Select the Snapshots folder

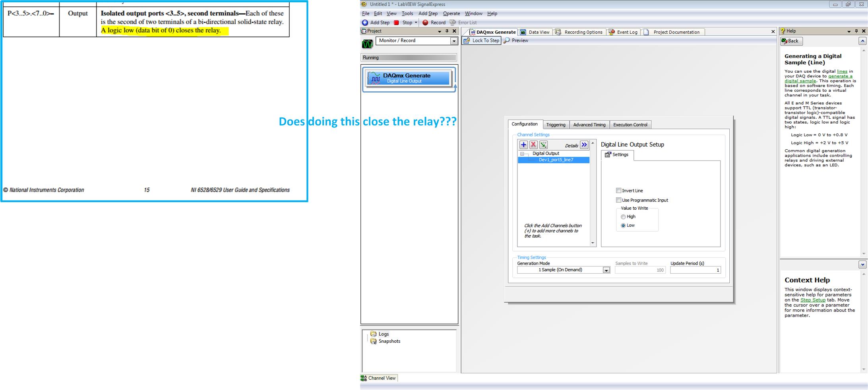tap(385, 341)
